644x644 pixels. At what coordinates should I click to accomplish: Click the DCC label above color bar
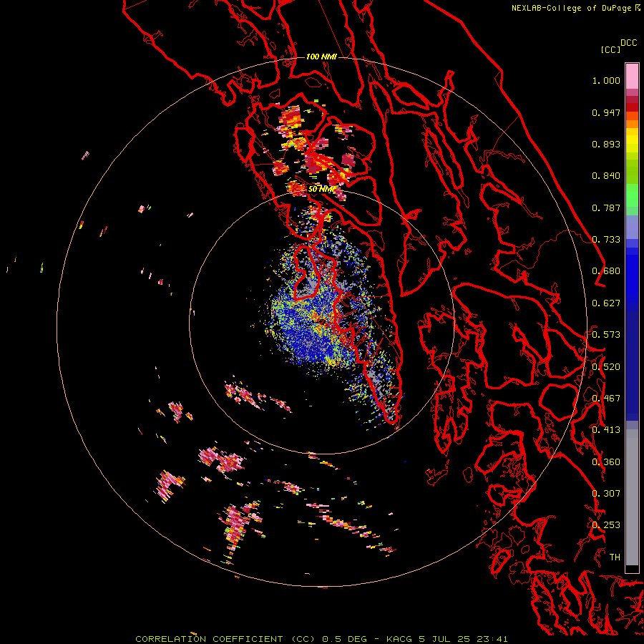coord(629,42)
